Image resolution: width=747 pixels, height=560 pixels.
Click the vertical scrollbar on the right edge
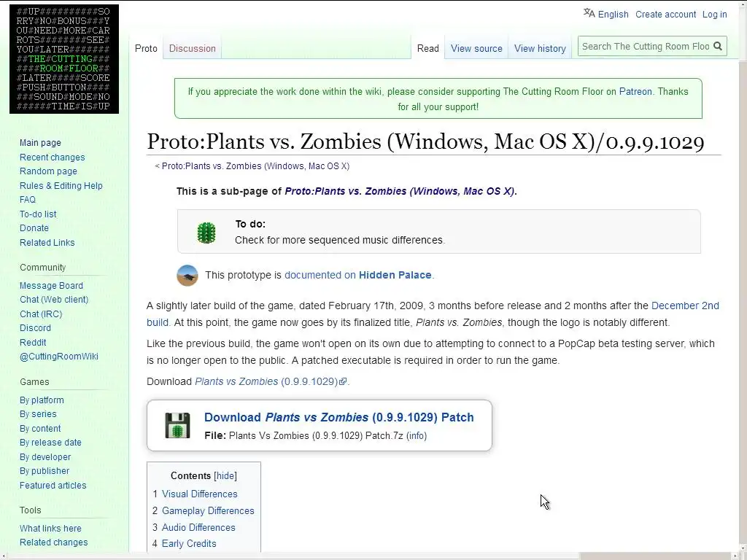(x=743, y=276)
